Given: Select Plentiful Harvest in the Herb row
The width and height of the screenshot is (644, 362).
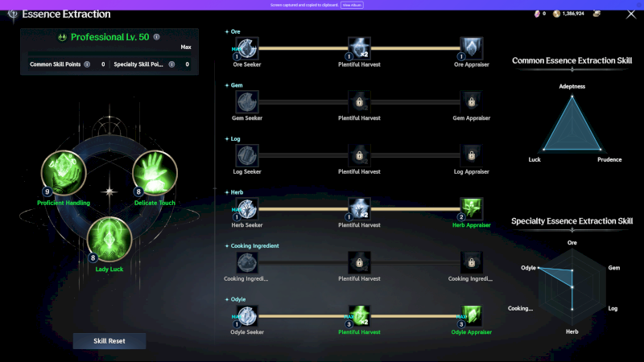Looking at the screenshot, I should pyautogui.click(x=359, y=208).
